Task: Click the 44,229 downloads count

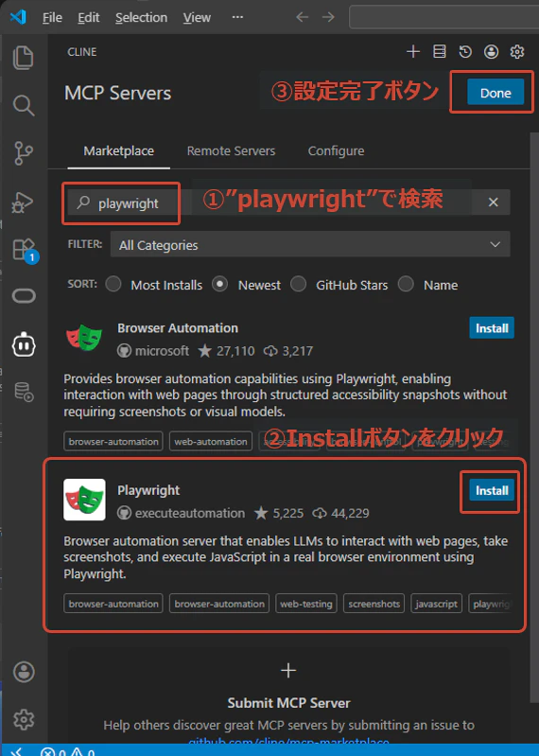Action: point(341,513)
